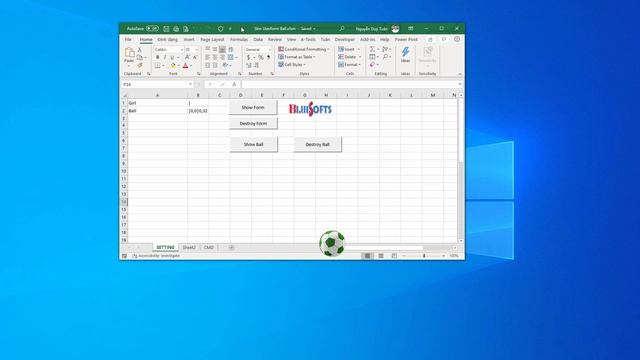
Task: Open fill color dropdown arrow
Action: [178, 66]
